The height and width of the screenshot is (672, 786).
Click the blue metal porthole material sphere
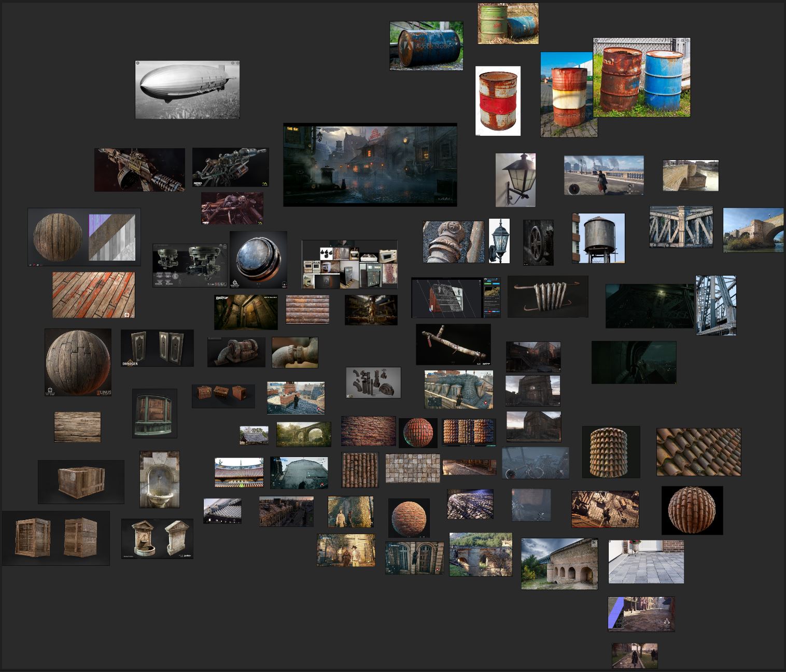coord(258,260)
